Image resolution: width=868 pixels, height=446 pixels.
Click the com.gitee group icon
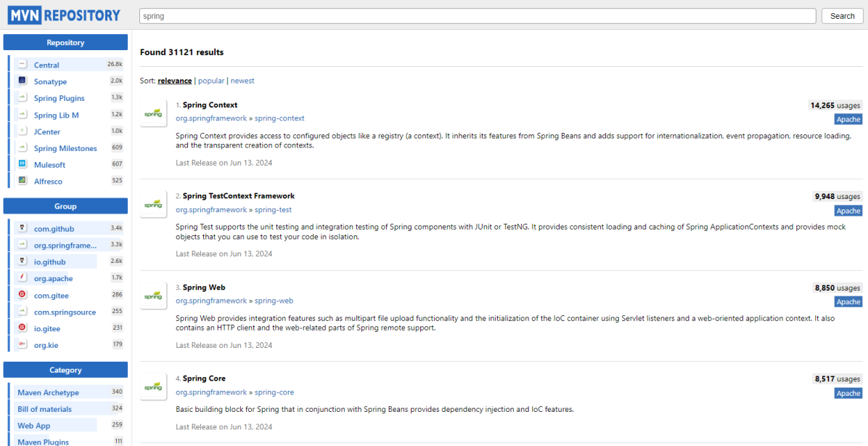click(22, 296)
